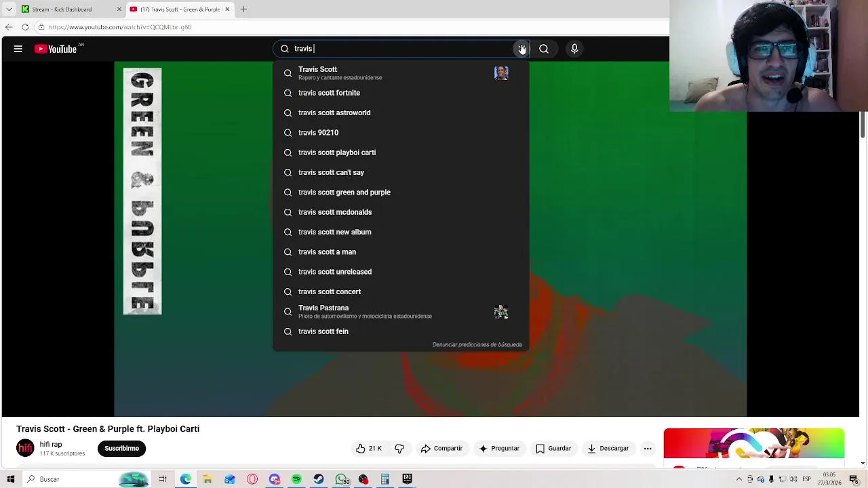Go to the YouTube home logo
The width and height of the screenshot is (868, 488).
(x=55, y=49)
